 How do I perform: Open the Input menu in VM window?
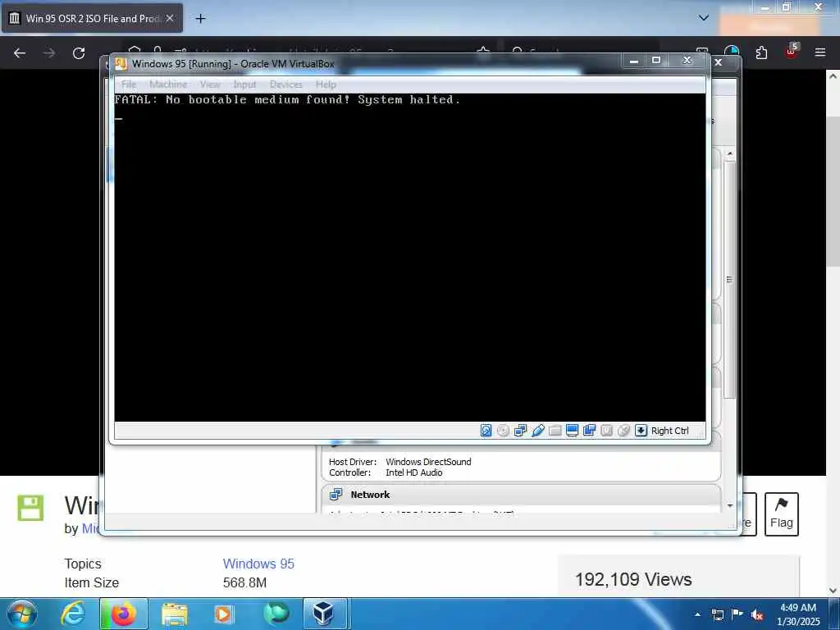pyautogui.click(x=244, y=84)
